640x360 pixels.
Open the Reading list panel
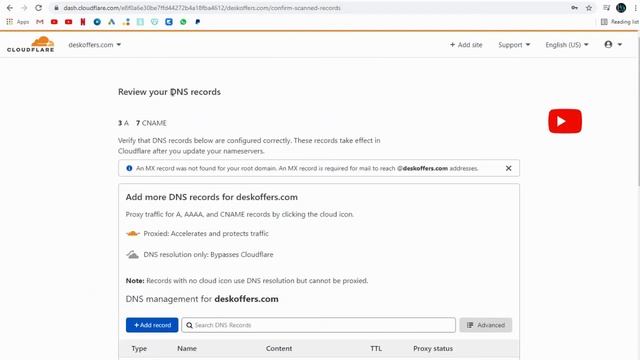point(620,22)
